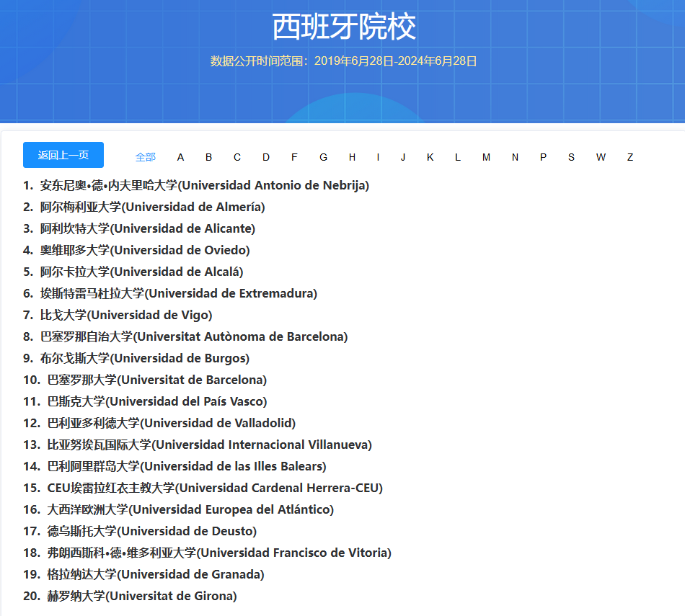Filter universities by letter H
The height and width of the screenshot is (616, 685).
(x=352, y=157)
